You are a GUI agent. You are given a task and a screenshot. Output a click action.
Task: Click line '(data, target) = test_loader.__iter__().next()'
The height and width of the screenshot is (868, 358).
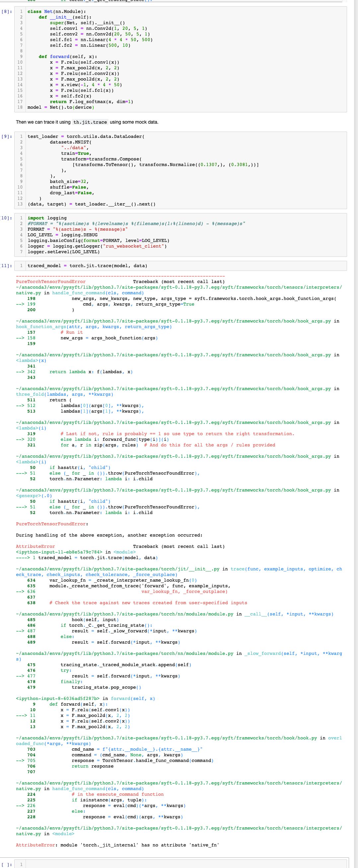92,204
